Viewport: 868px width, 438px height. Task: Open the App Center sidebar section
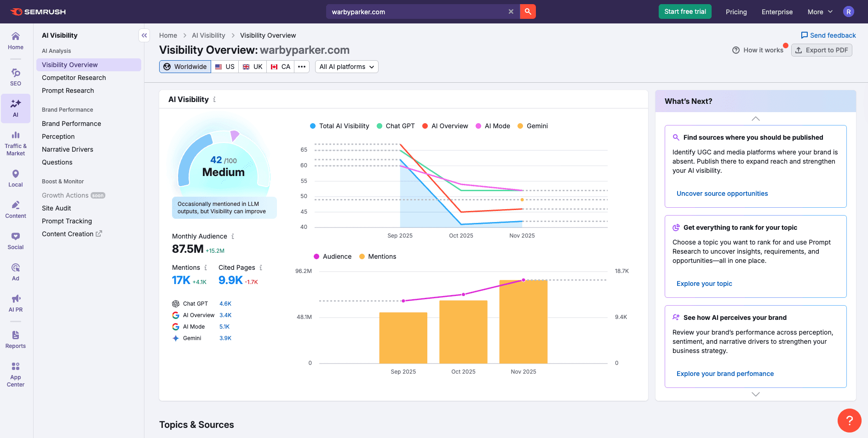(16, 375)
